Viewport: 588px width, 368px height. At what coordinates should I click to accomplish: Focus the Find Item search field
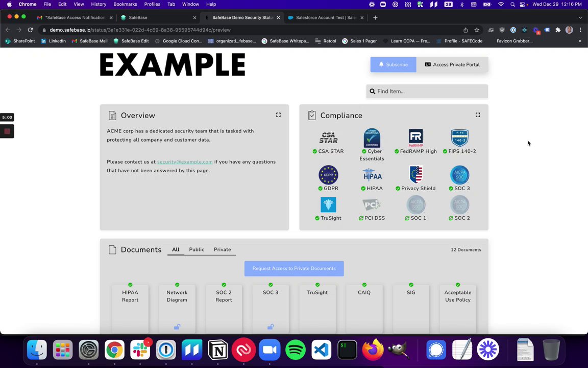[427, 91]
